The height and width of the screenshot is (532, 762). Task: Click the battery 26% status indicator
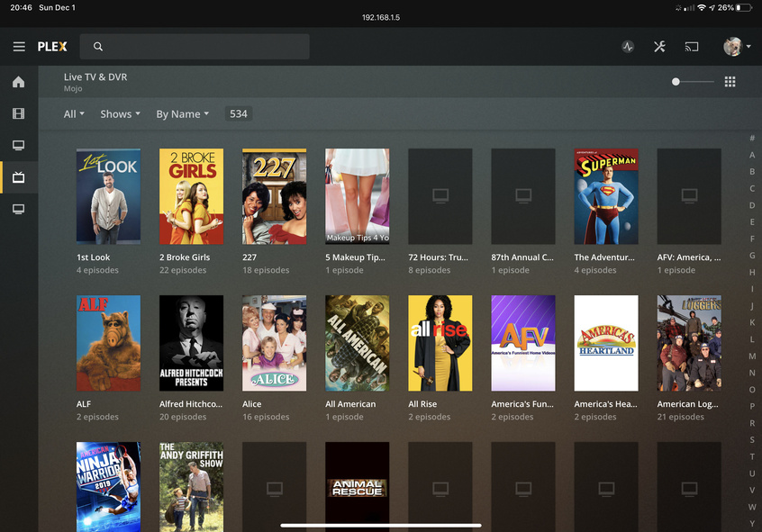[734, 8]
